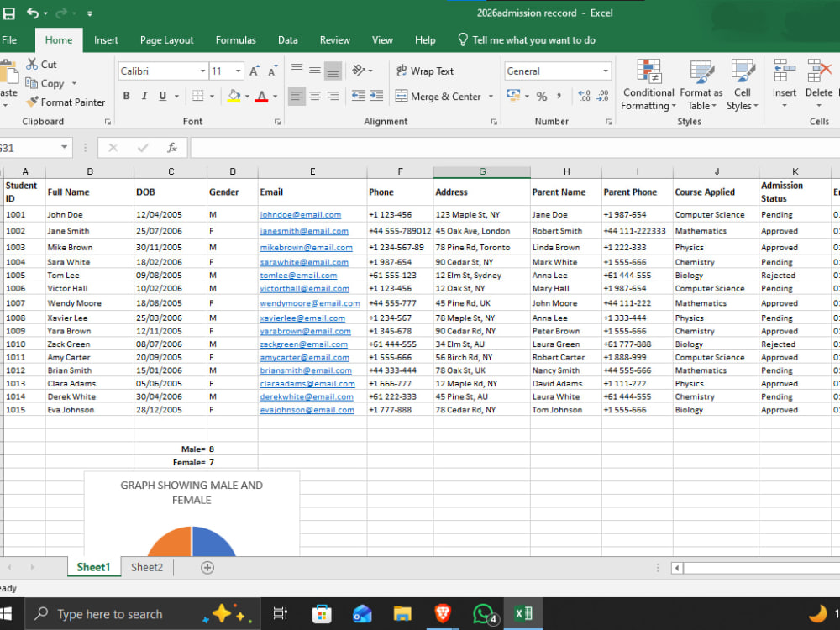This screenshot has width=840, height=630.
Task: Click the new sheet plus button
Action: [x=207, y=567]
